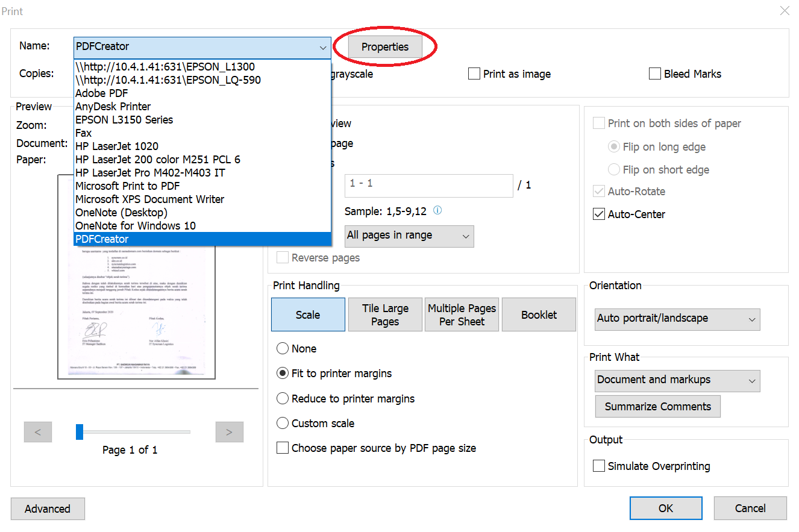Select Fit to printer margins
Viewport: 799px width, 532px height.
coord(283,374)
